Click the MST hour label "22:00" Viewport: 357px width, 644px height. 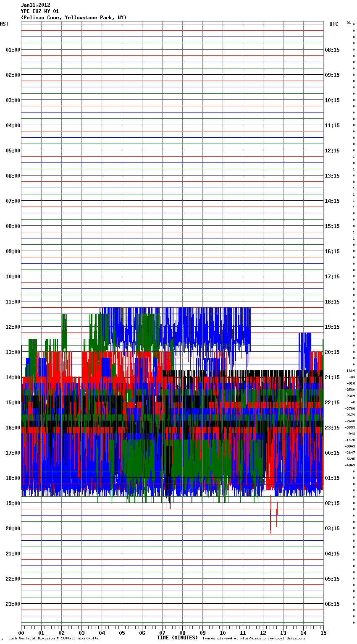(x=13, y=579)
